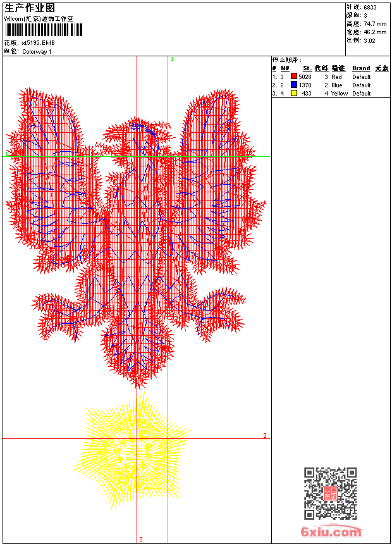Click the Brand column header
This screenshot has width=392, height=544.
[361, 68]
